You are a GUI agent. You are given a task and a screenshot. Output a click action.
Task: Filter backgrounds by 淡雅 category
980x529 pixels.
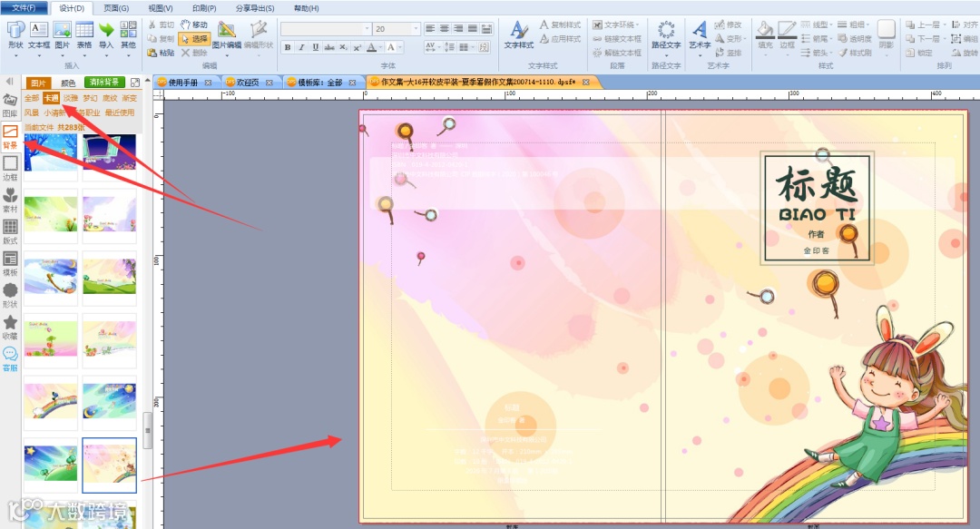point(71,98)
